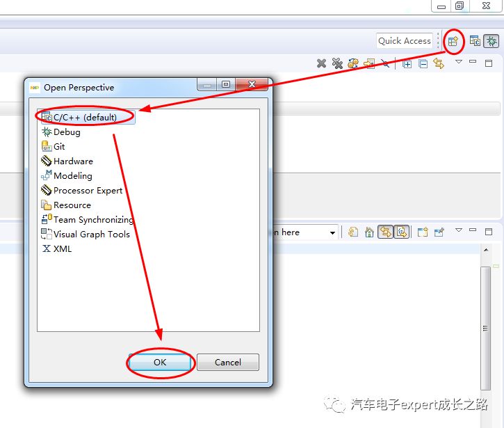Click the new window with plus icon

coord(423,232)
